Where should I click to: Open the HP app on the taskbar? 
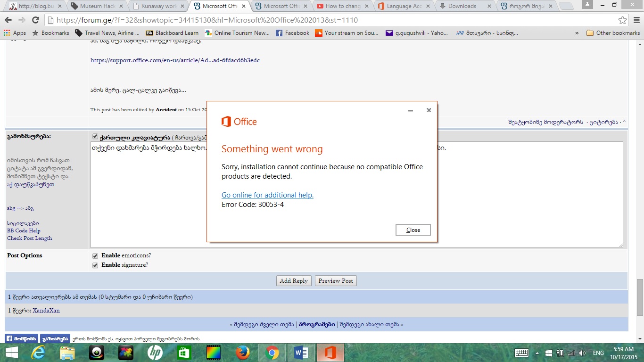coord(155,353)
